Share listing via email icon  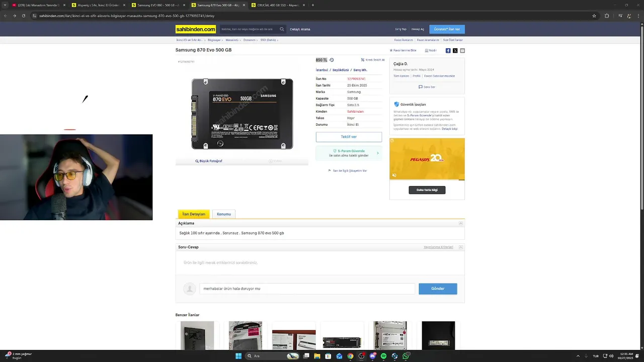tap(462, 51)
